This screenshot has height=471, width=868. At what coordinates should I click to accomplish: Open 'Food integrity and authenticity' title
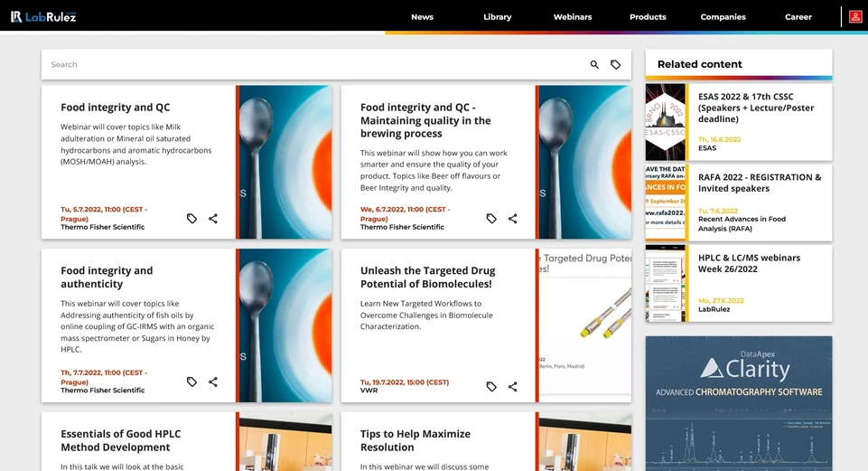pyautogui.click(x=107, y=277)
